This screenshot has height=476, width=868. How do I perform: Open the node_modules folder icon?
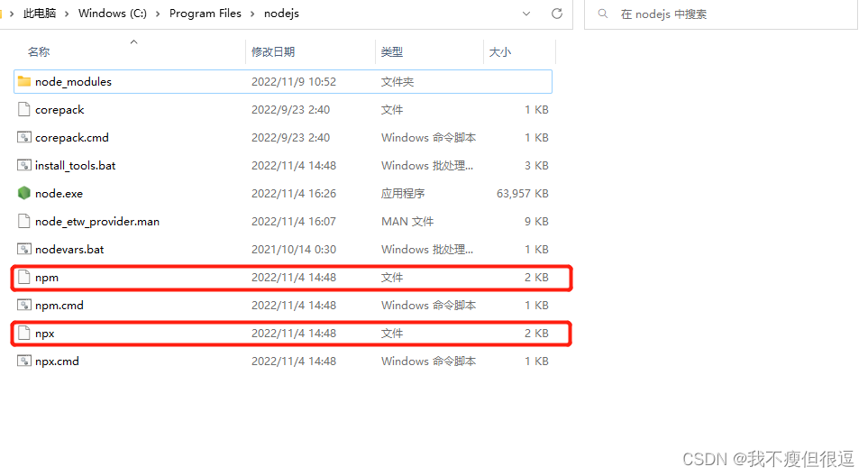point(23,82)
